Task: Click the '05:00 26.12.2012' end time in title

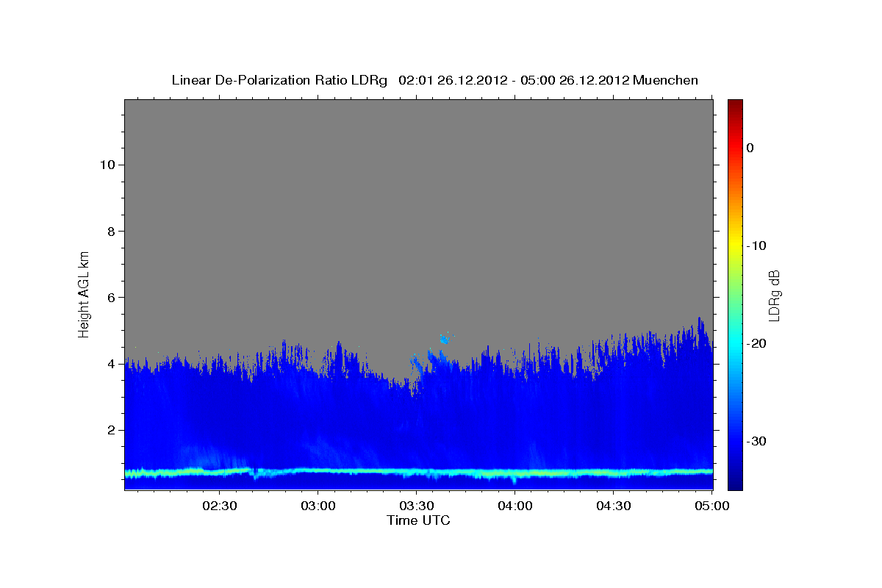Action: pyautogui.click(x=575, y=80)
